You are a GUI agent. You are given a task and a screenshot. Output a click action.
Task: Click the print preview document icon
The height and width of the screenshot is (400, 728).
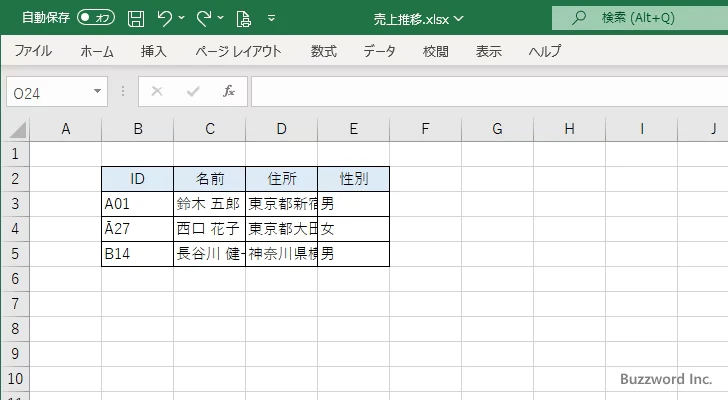coord(244,19)
